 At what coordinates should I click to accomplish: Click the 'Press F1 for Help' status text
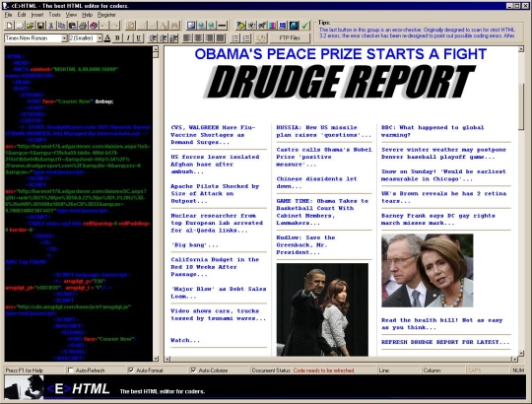pyautogui.click(x=24, y=370)
